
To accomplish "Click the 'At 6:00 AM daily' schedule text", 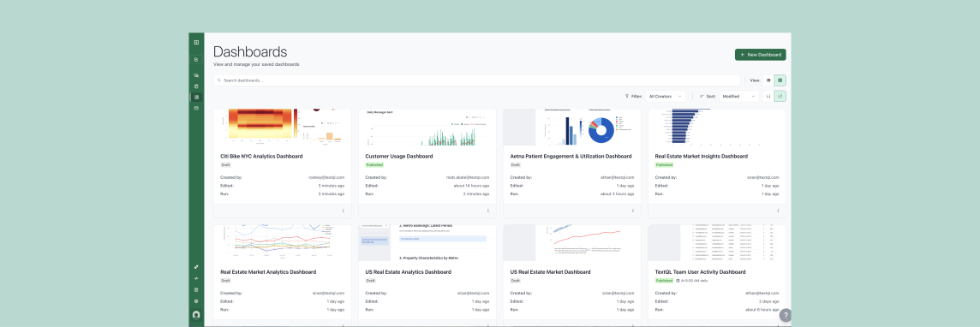I will pos(695,281).
